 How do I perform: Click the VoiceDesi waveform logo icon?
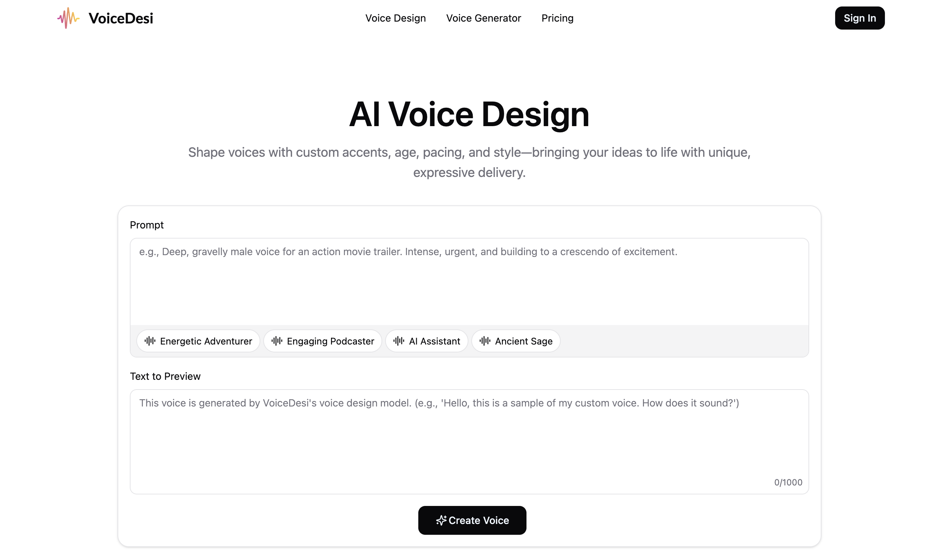click(69, 18)
